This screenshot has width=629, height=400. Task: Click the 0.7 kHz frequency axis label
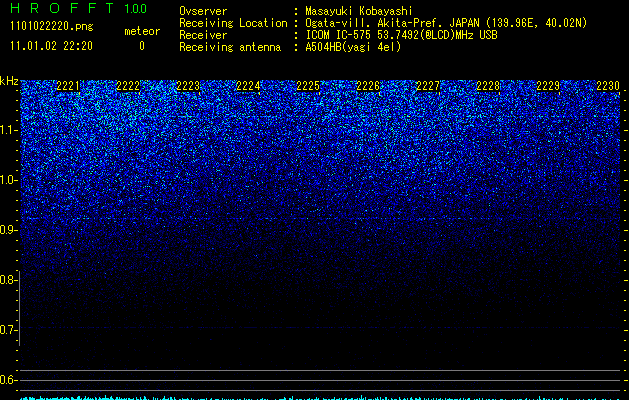tap(9, 330)
